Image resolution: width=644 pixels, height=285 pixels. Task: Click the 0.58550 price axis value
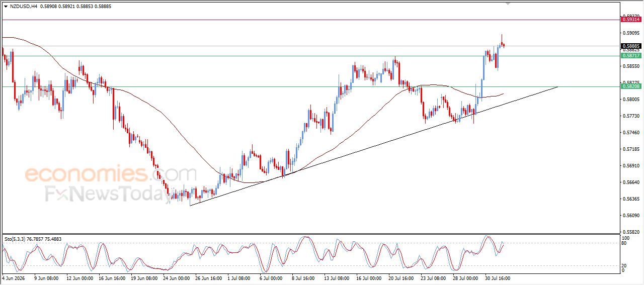[631, 66]
